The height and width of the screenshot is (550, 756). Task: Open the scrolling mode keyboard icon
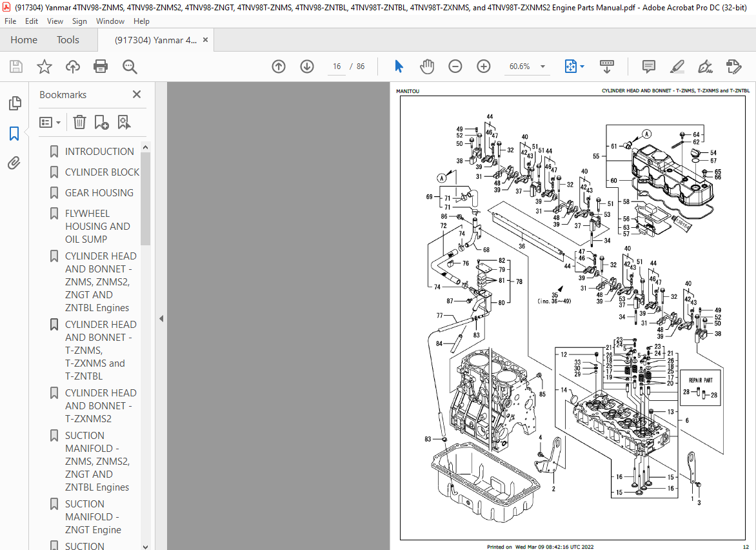click(606, 66)
